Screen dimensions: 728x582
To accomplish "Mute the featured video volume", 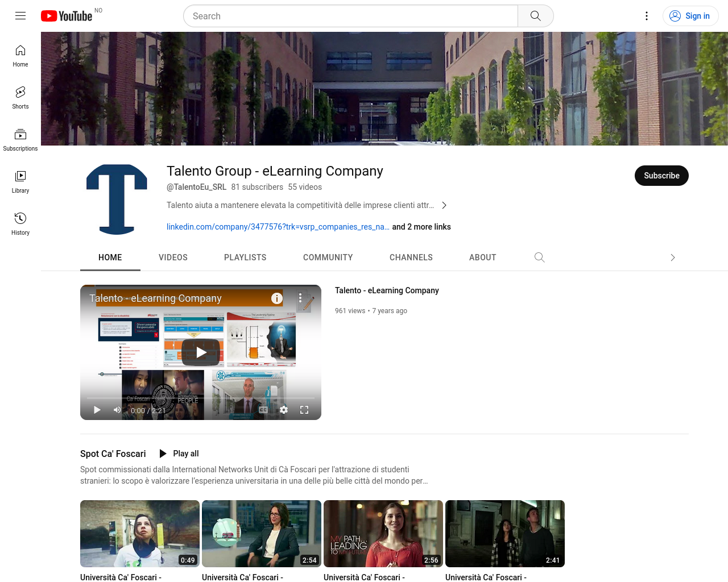I will pos(117,410).
